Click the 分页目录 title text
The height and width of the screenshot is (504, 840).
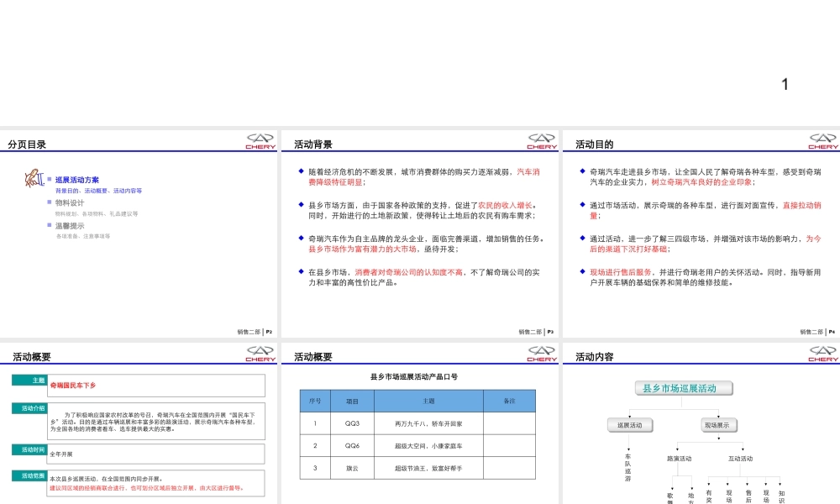[x=27, y=144]
